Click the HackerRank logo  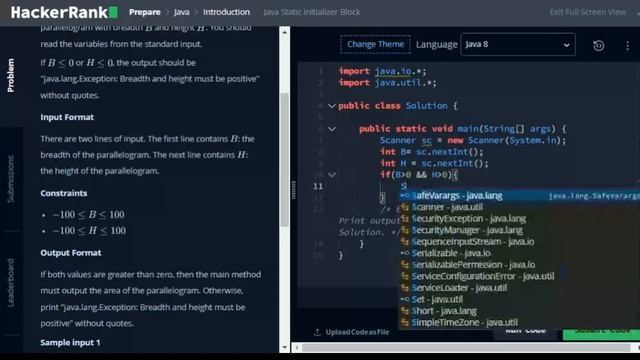click(x=64, y=12)
